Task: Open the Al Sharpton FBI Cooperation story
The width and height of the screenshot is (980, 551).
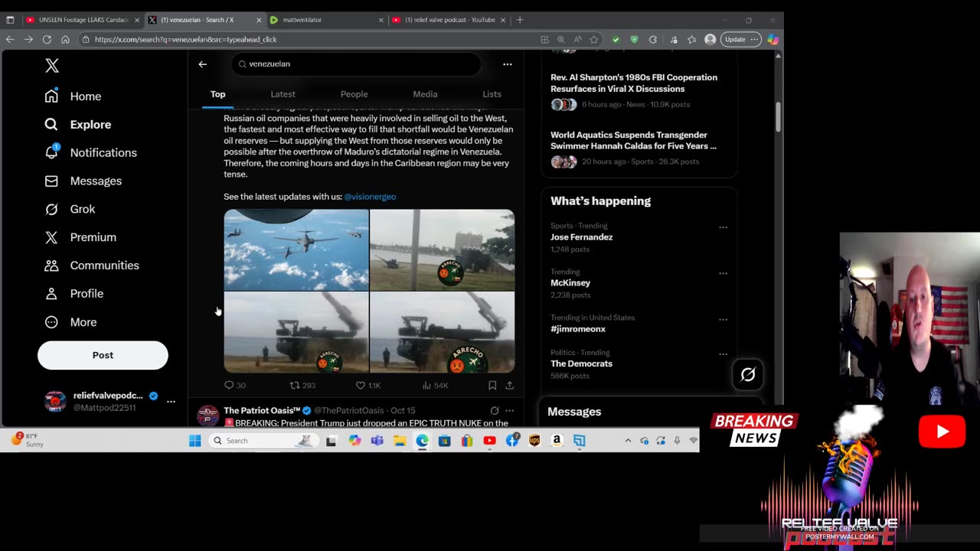Action: click(634, 83)
